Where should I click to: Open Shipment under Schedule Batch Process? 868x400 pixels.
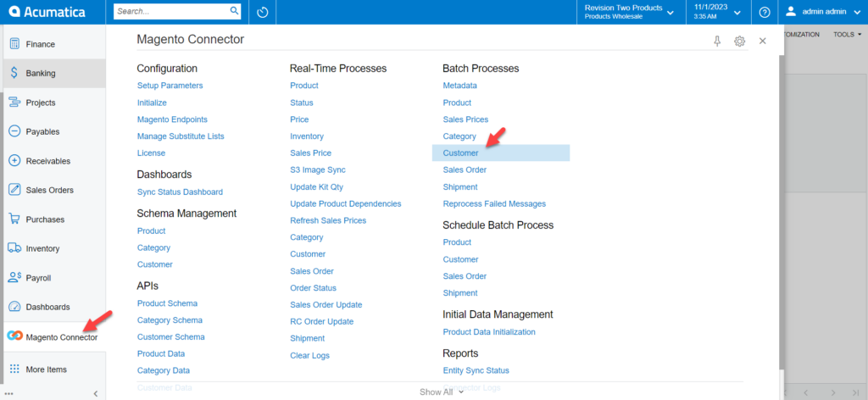(x=460, y=292)
